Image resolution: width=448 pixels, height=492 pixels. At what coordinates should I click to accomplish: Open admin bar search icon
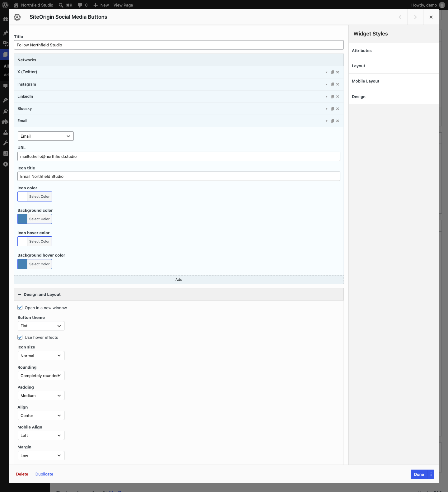click(x=61, y=5)
